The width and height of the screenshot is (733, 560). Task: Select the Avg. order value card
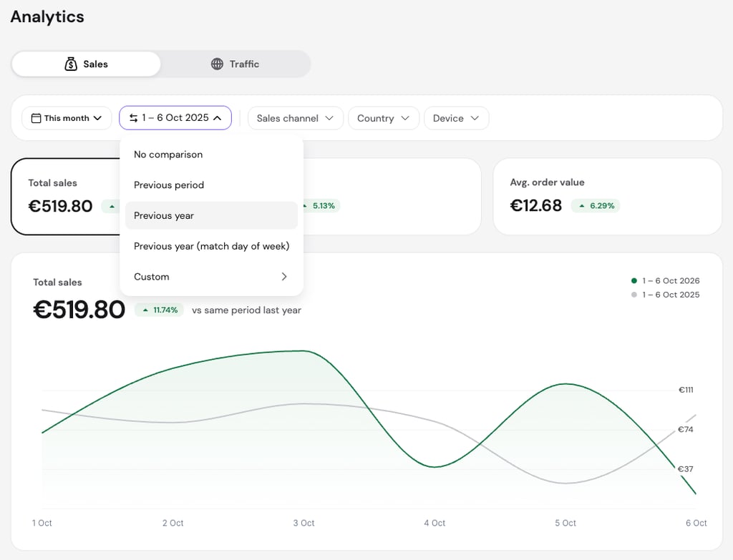point(607,196)
